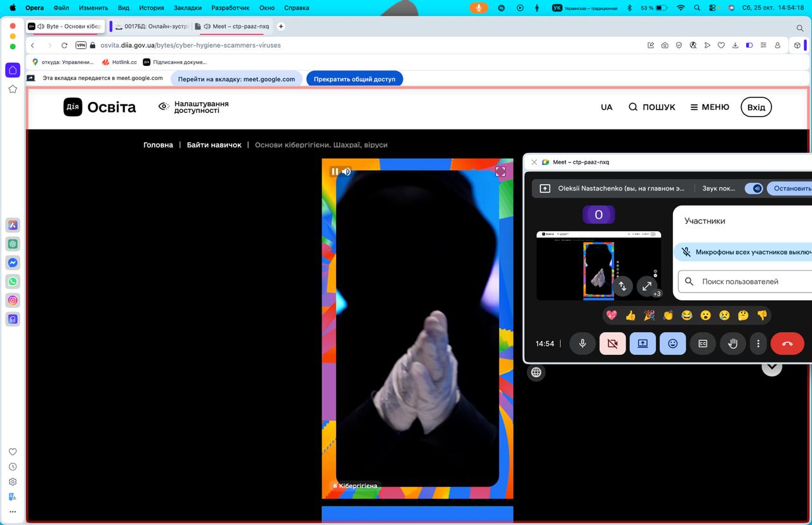Click the Вхід login button
Viewport: 812px width, 525px height.
[756, 107]
